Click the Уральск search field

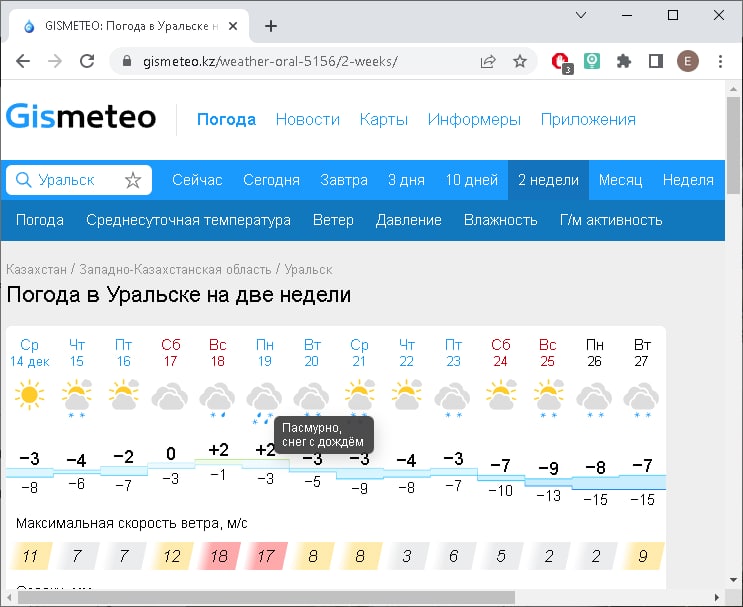point(79,180)
